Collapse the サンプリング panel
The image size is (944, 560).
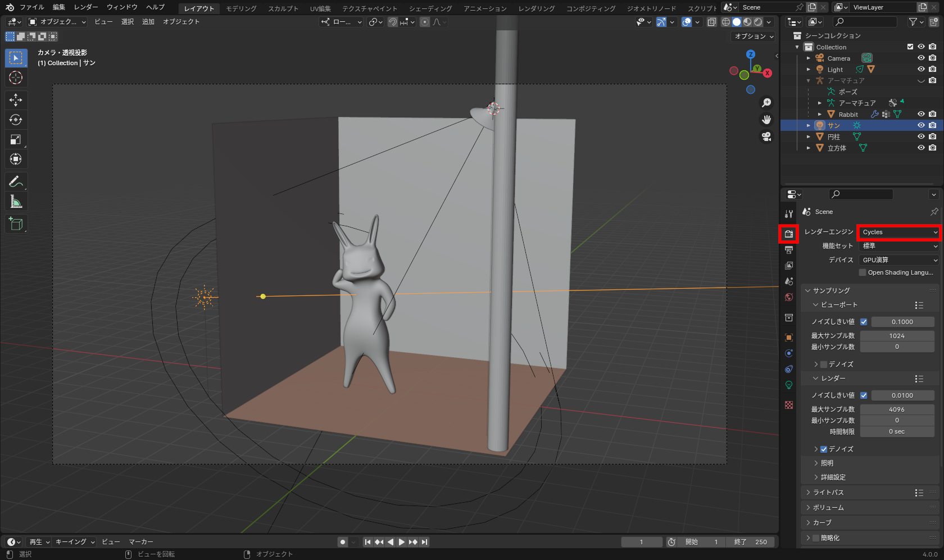coord(831,290)
